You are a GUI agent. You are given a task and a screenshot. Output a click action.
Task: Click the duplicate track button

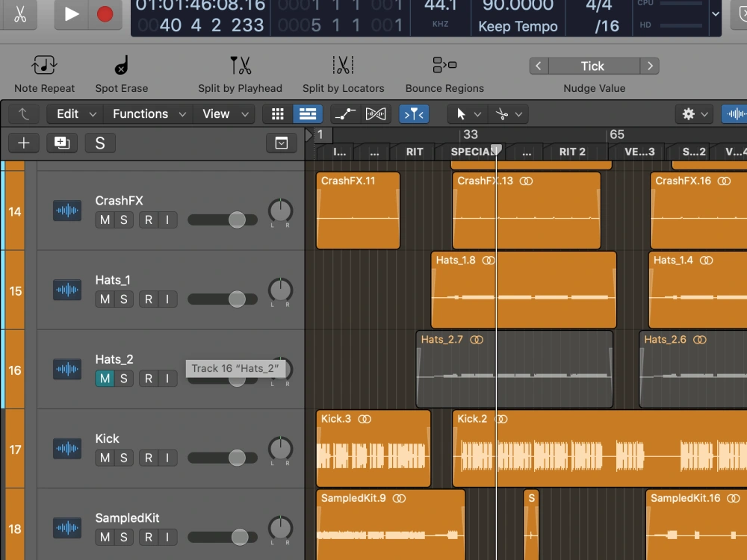click(62, 143)
